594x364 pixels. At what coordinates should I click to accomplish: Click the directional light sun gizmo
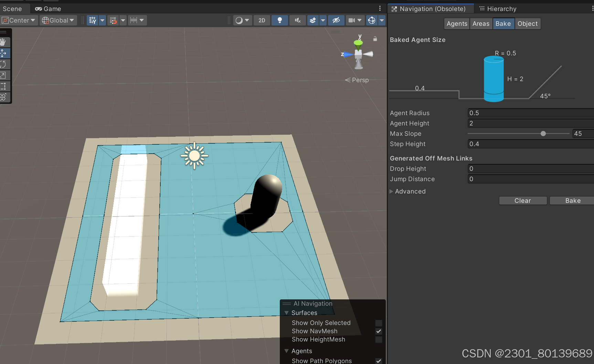tap(194, 156)
